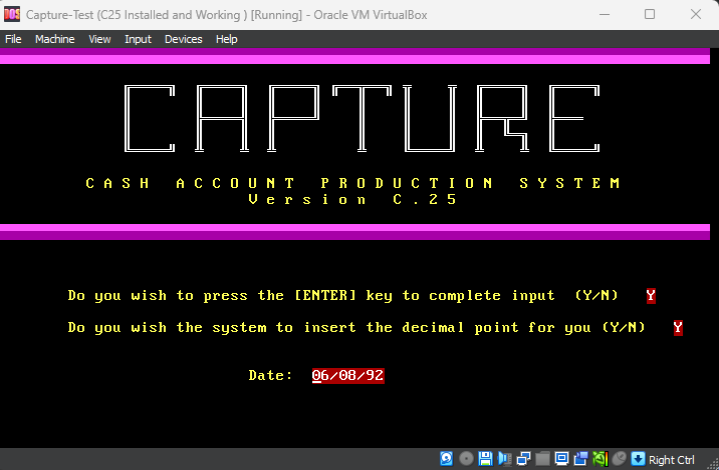The image size is (719, 470).
Task: Click the 'CASH ACCOUNT PRODUCTION SYSTEM' heading
Action: tap(353, 183)
